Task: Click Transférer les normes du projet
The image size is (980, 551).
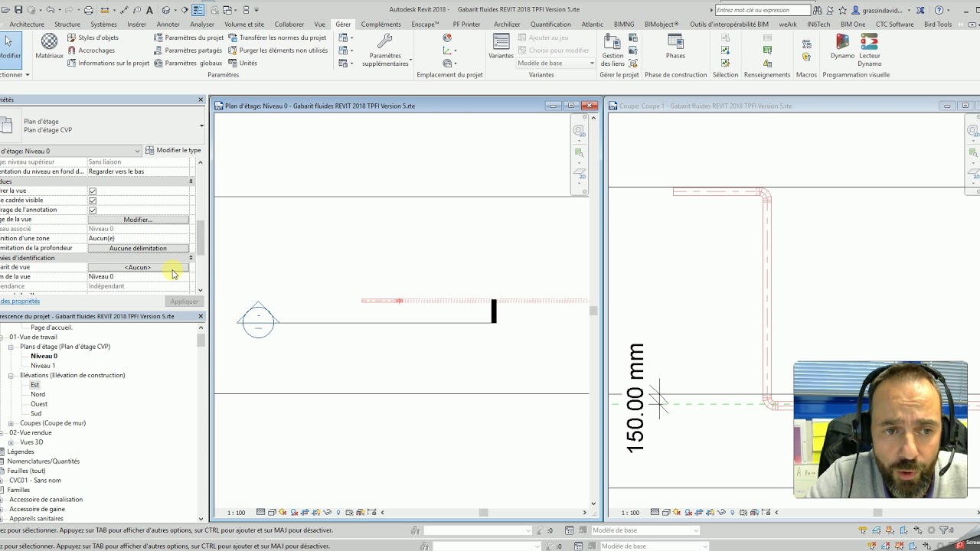Action: (x=277, y=37)
